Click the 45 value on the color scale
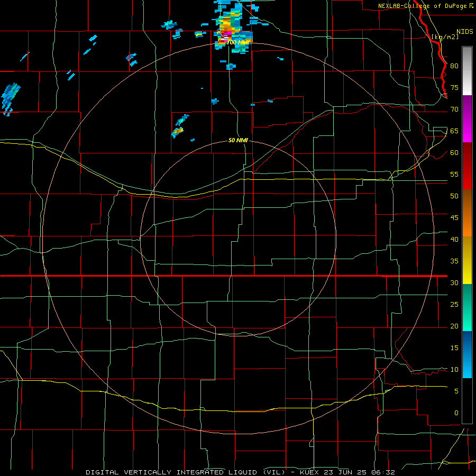The image size is (476, 476). pyautogui.click(x=454, y=218)
